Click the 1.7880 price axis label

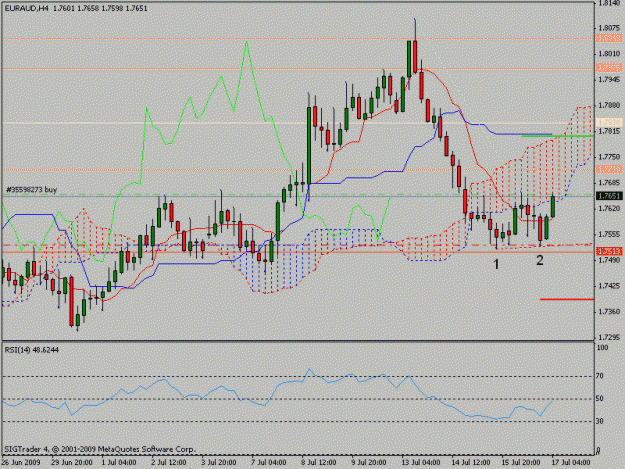coord(609,105)
